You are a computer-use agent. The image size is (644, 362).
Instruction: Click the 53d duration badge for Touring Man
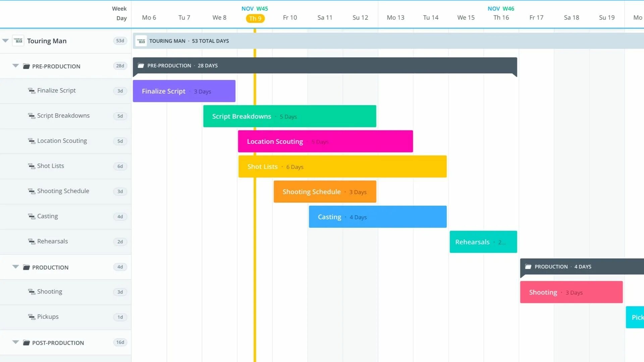[x=120, y=41]
